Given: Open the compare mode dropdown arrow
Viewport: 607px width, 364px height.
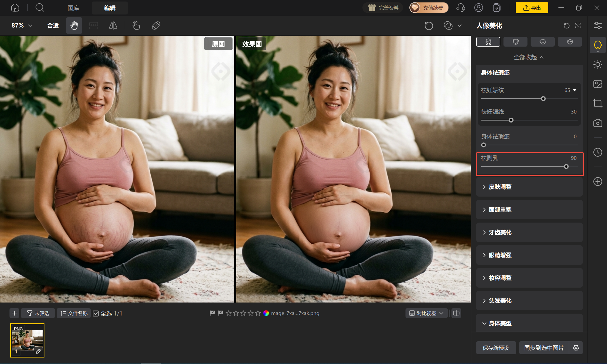Looking at the screenshot, I should (460, 26).
